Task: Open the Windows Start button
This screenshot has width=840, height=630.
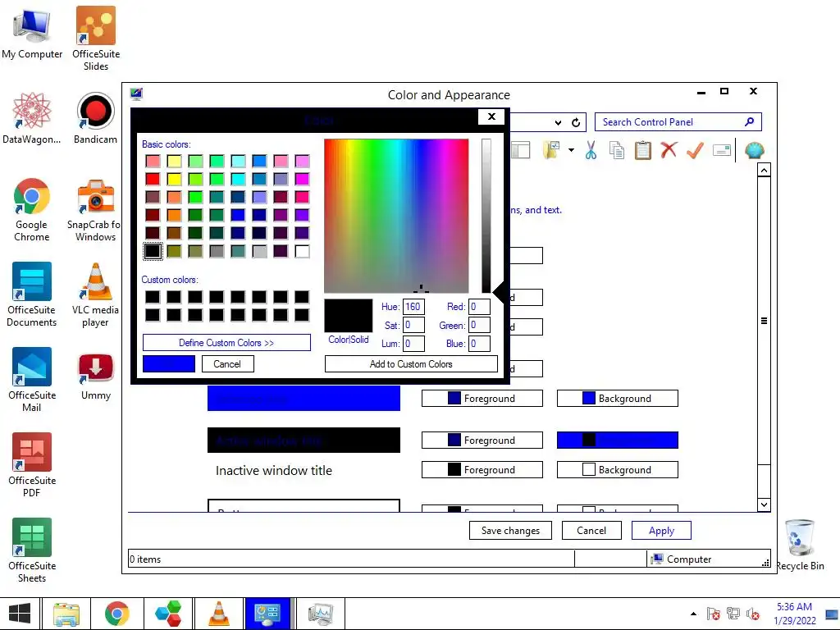Action: point(20,614)
